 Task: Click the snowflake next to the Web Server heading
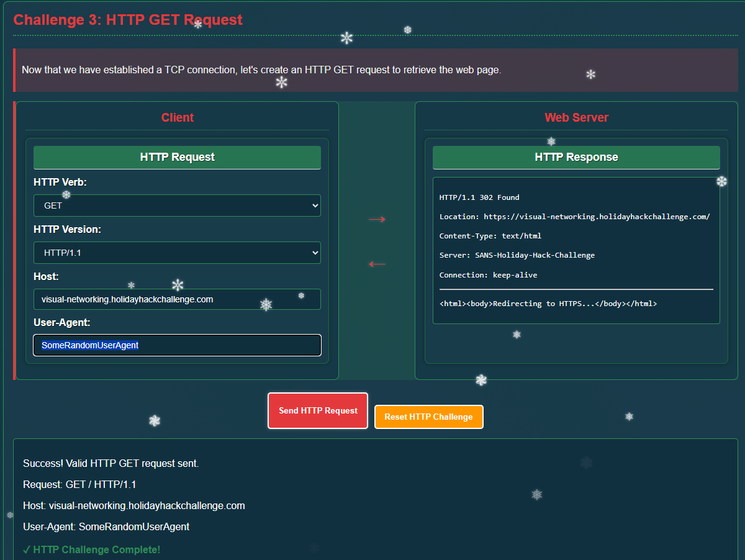[x=551, y=142]
